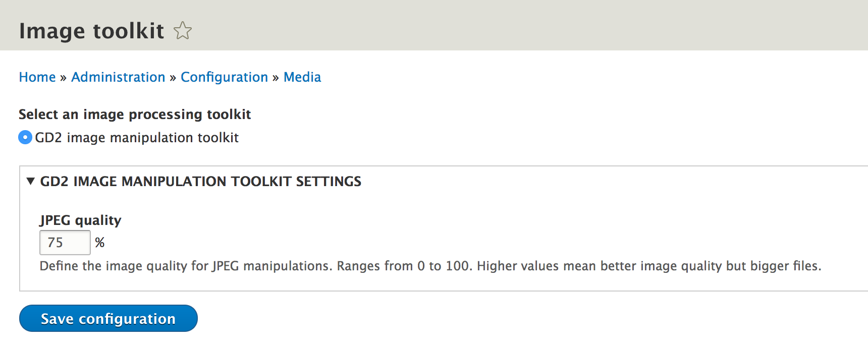This screenshot has height=347, width=868.
Task: Click the separator between Configuration and Media
Action: (x=276, y=78)
